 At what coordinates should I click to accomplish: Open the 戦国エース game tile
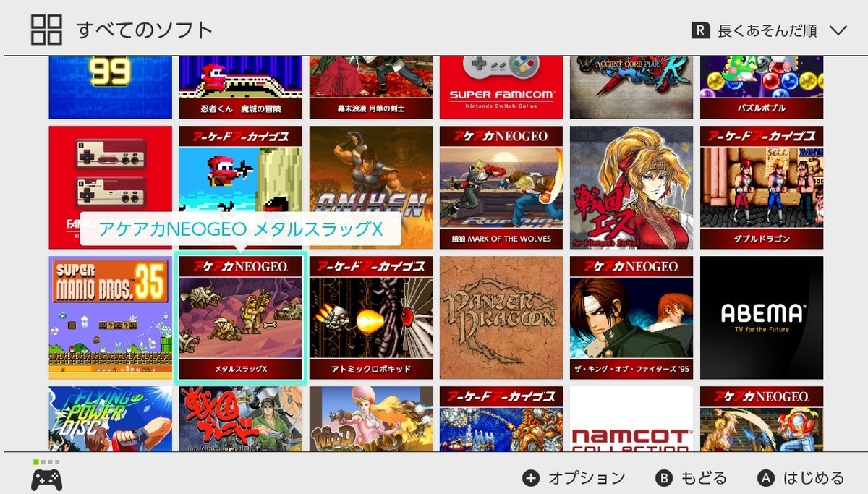(631, 187)
